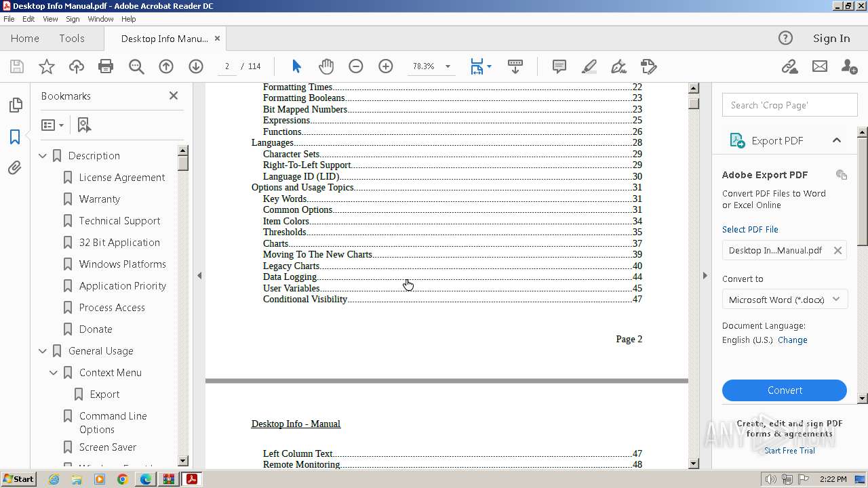Go to next page arrow
The image size is (868, 488).
coord(196,66)
